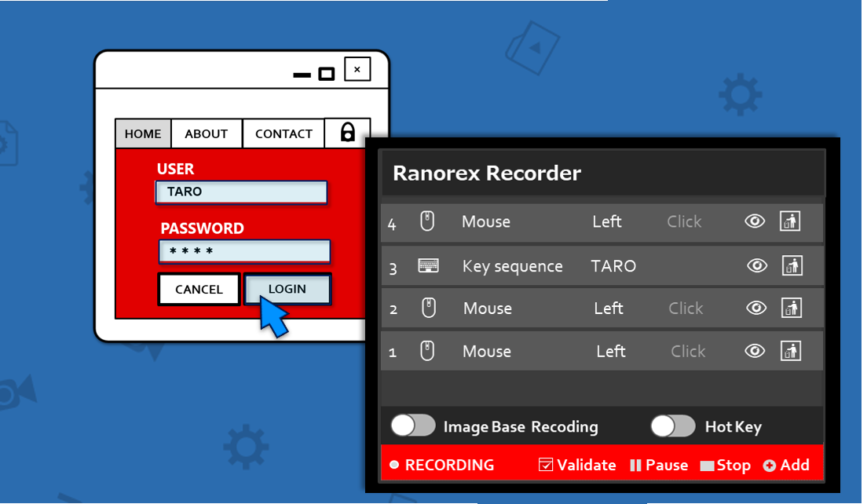867x504 pixels.
Task: Select the Mouse label in row 1
Action: (x=487, y=352)
